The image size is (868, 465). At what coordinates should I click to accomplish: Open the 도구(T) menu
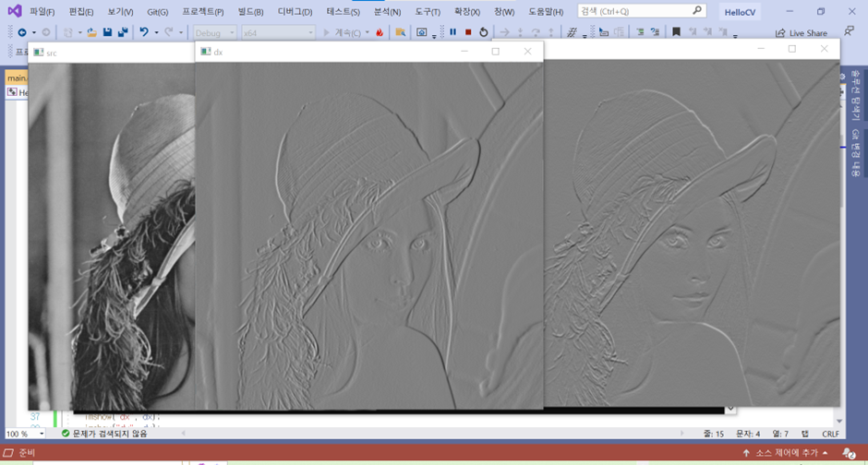click(428, 12)
